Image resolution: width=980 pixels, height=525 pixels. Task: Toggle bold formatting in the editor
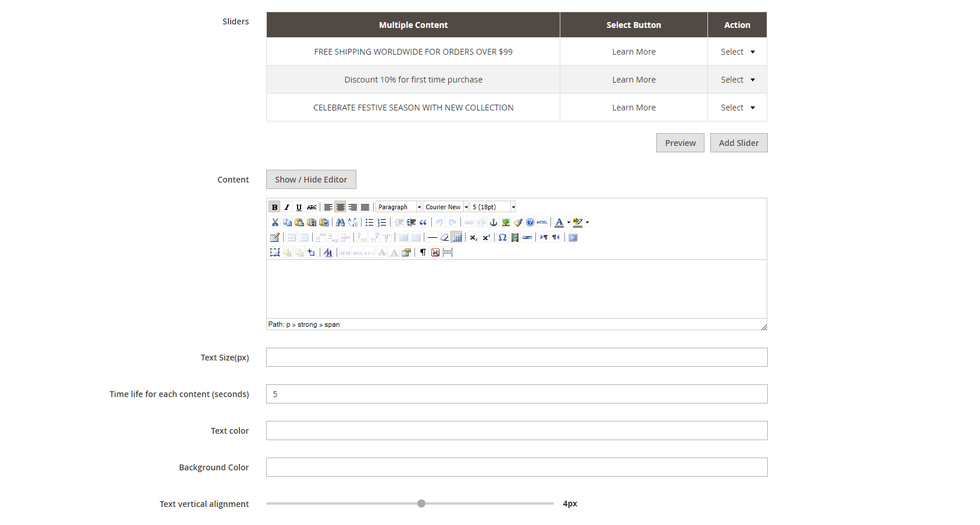(x=274, y=207)
